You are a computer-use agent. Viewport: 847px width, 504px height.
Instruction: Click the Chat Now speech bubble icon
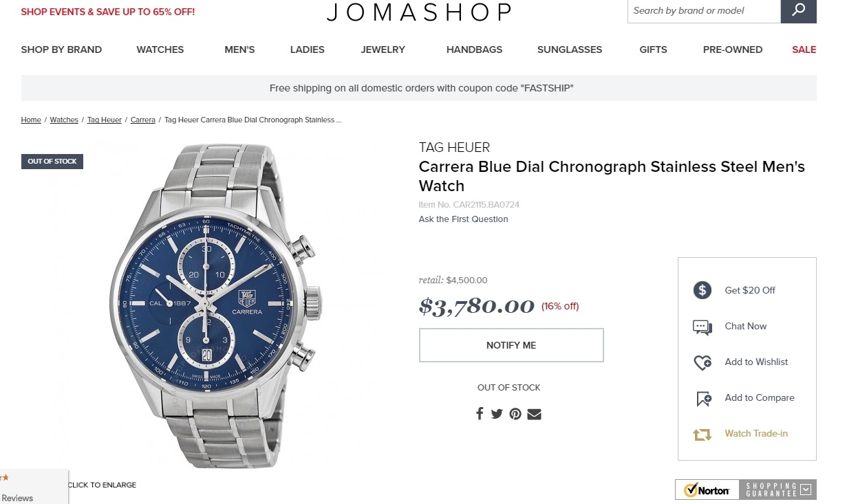[702, 327]
